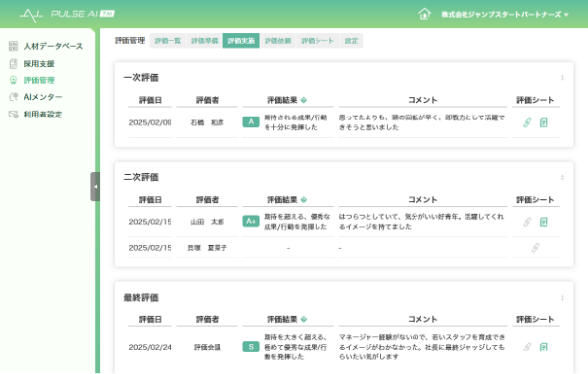The height and width of the screenshot is (374, 588).
Task: Click the 評価者 column header in 最終評価
Action: (x=208, y=319)
